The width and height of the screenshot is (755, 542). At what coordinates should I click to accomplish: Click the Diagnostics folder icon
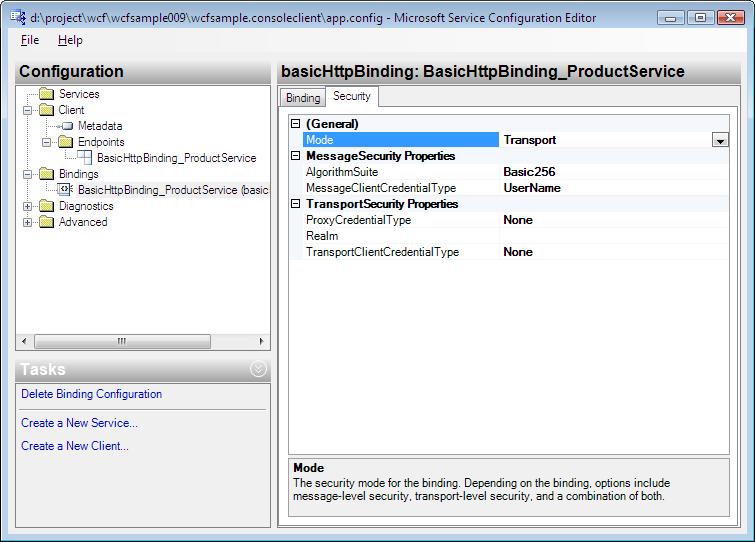click(47, 206)
